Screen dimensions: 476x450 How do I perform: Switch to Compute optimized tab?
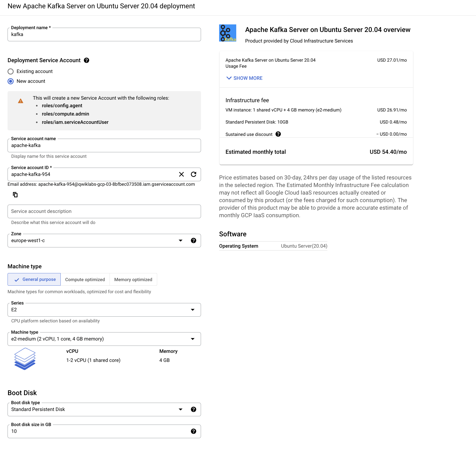[x=85, y=279]
